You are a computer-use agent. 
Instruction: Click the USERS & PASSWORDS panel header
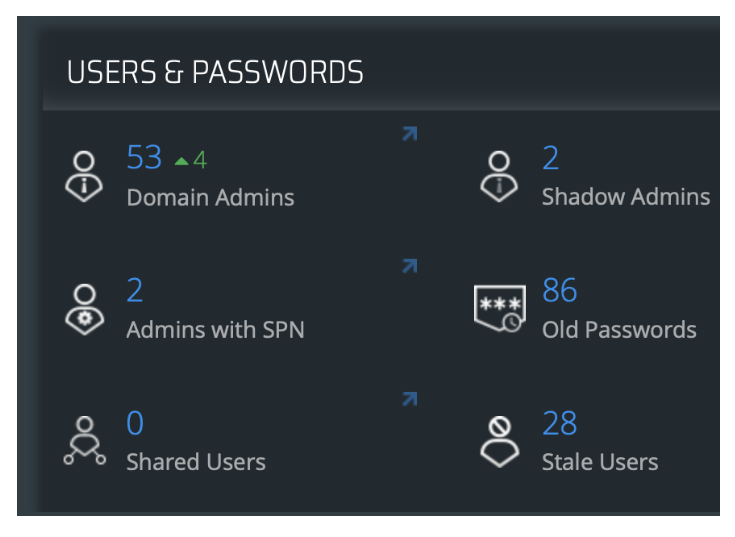click(x=215, y=73)
